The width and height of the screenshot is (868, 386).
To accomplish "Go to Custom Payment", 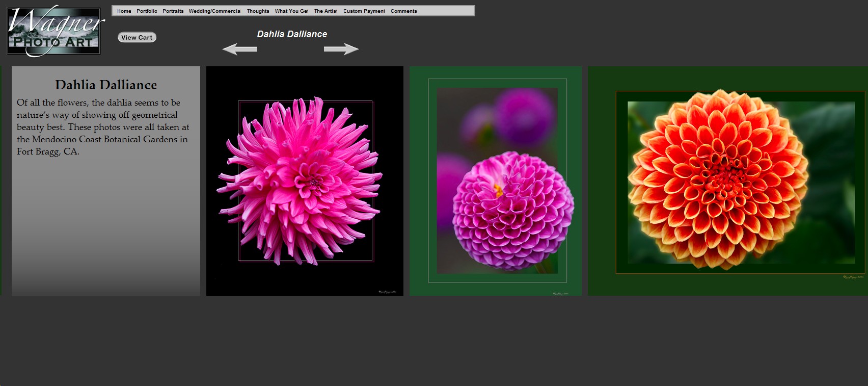I will tap(364, 11).
